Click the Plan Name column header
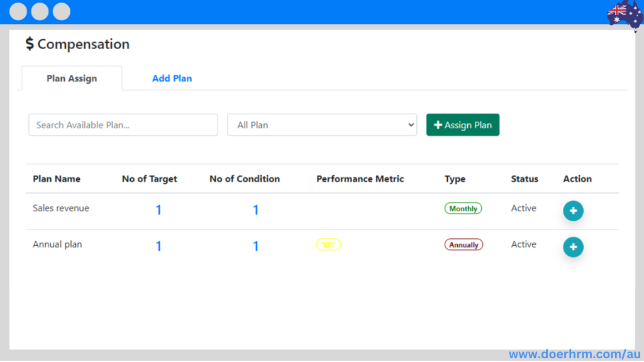The image size is (644, 362). [x=57, y=179]
